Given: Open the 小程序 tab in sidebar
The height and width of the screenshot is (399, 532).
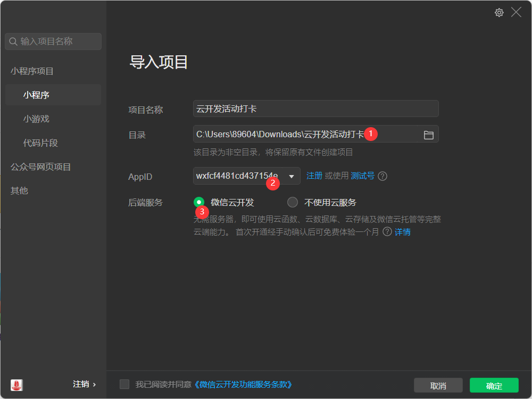Looking at the screenshot, I should tap(36, 95).
